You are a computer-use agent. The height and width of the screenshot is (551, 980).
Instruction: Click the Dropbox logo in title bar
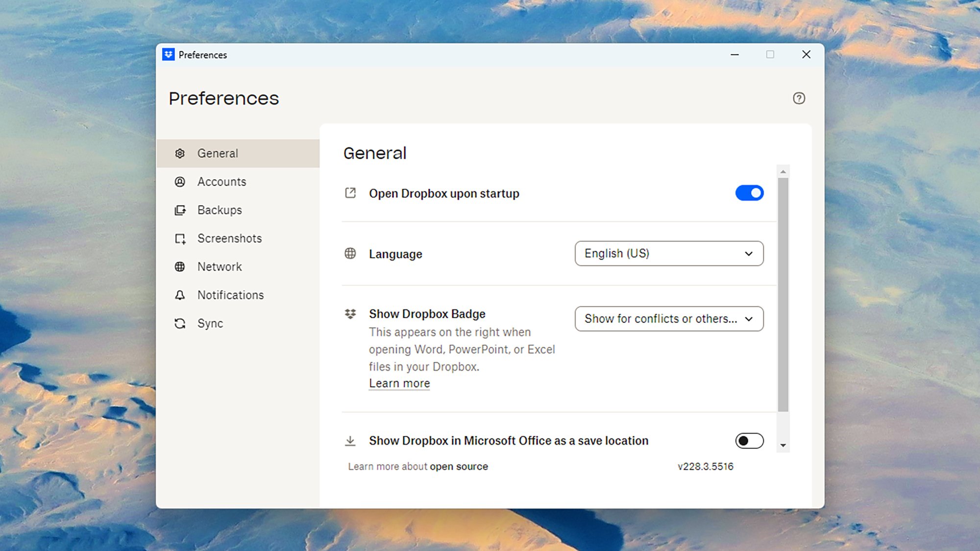(169, 55)
